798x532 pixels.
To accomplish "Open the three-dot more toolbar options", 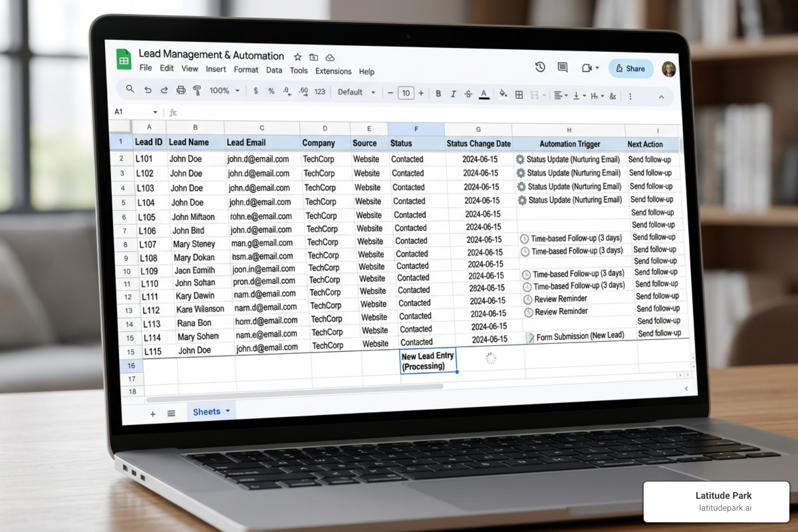I will tap(630, 96).
